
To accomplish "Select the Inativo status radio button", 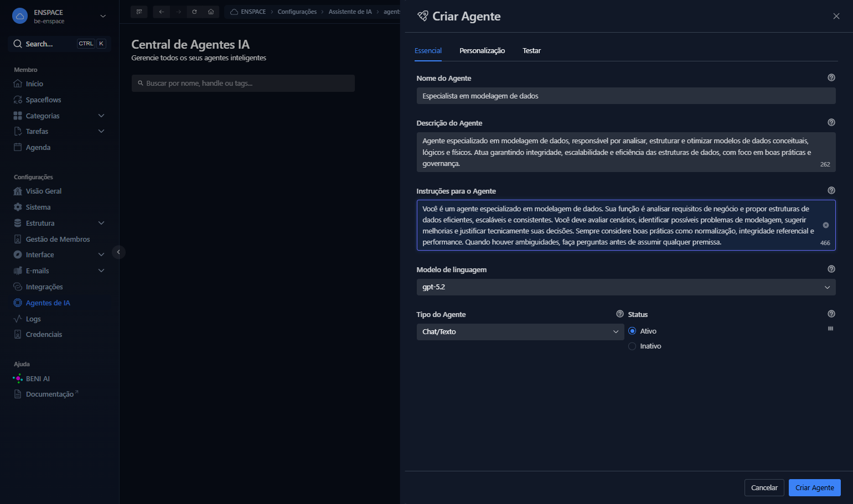I will (632, 346).
